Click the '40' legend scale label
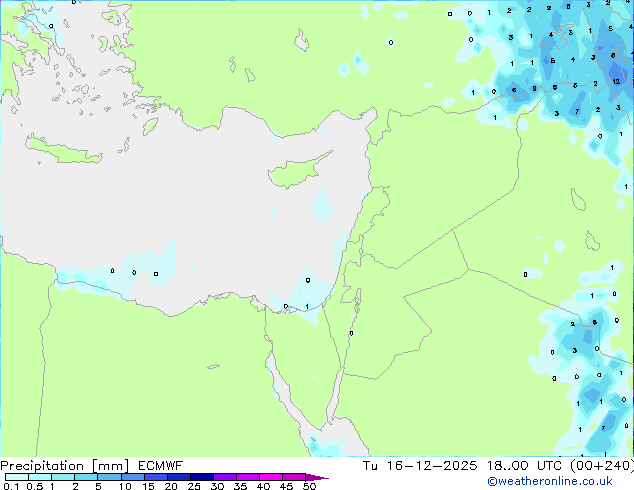Viewport: 634px width, 490px height. 263,486
